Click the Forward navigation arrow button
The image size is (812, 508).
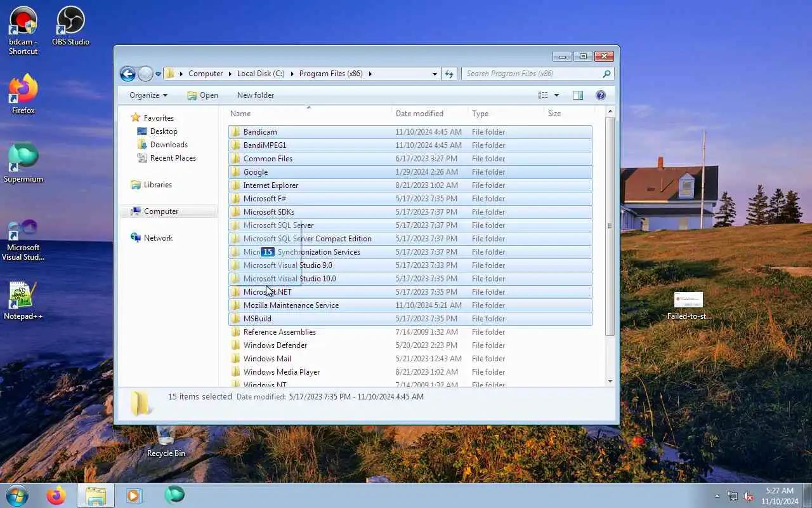(145, 74)
